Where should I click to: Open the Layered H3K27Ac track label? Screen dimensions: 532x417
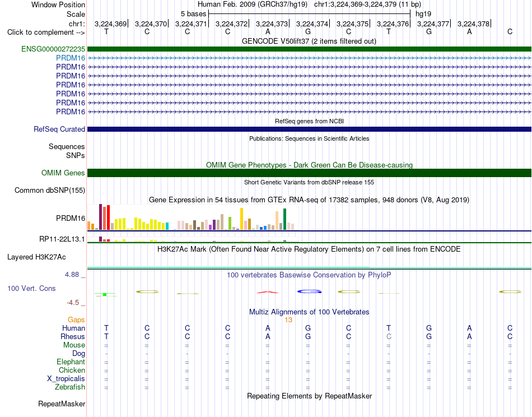(36, 257)
